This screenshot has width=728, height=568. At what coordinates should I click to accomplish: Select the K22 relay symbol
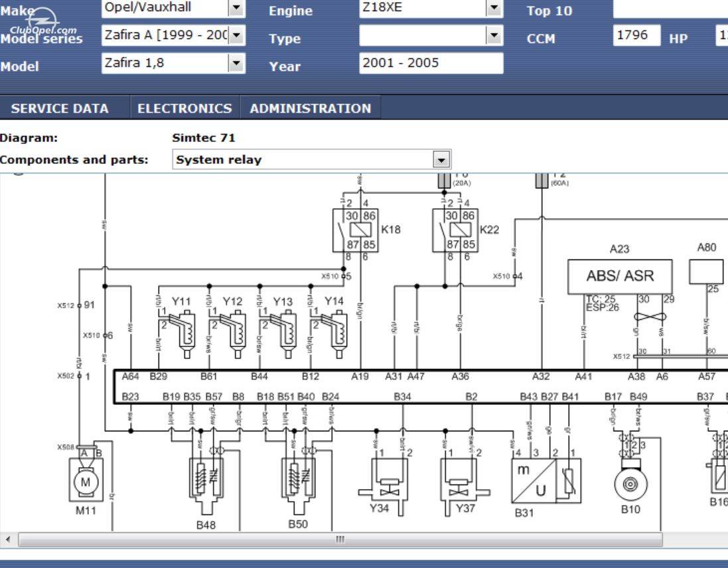click(455, 230)
